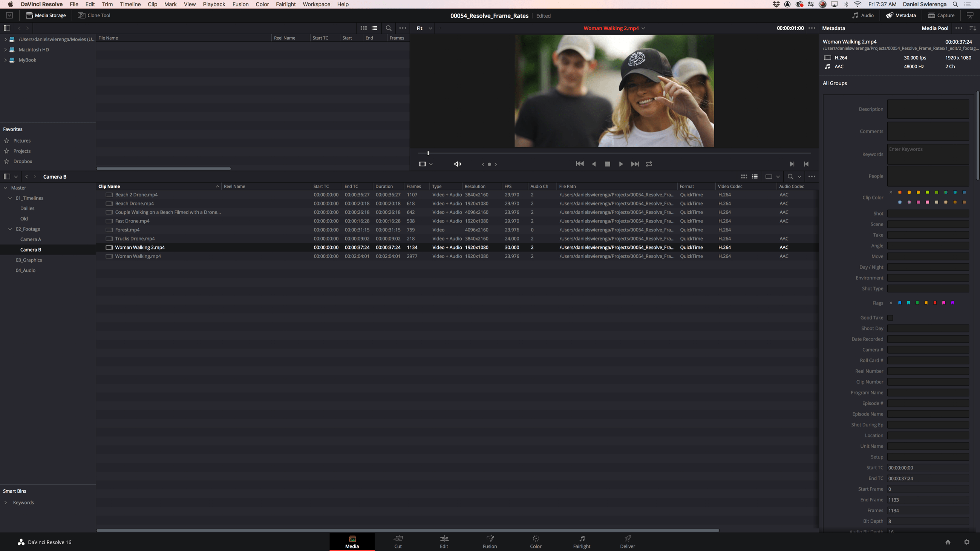The image size is (980, 551).
Task: Open the Workspace menu
Action: (x=316, y=4)
